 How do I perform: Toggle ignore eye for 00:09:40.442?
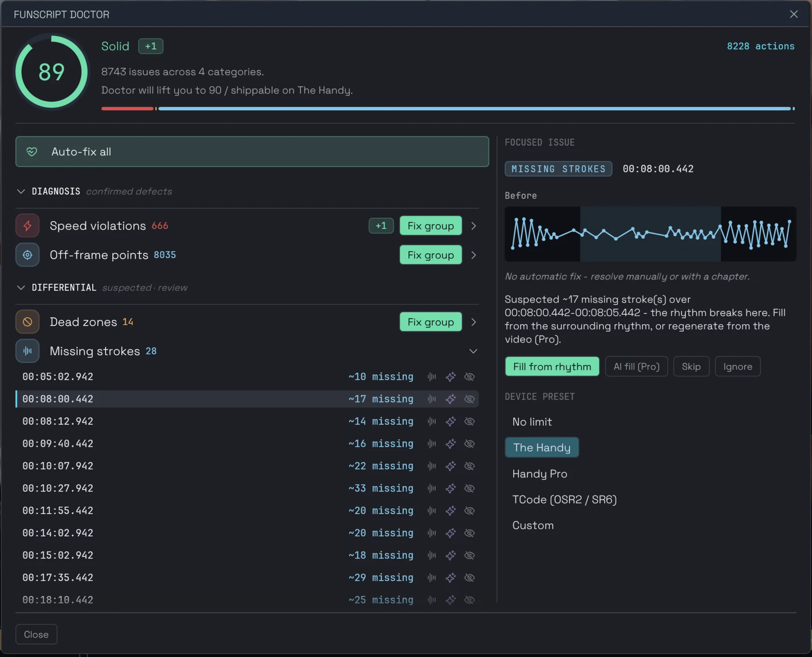point(470,443)
